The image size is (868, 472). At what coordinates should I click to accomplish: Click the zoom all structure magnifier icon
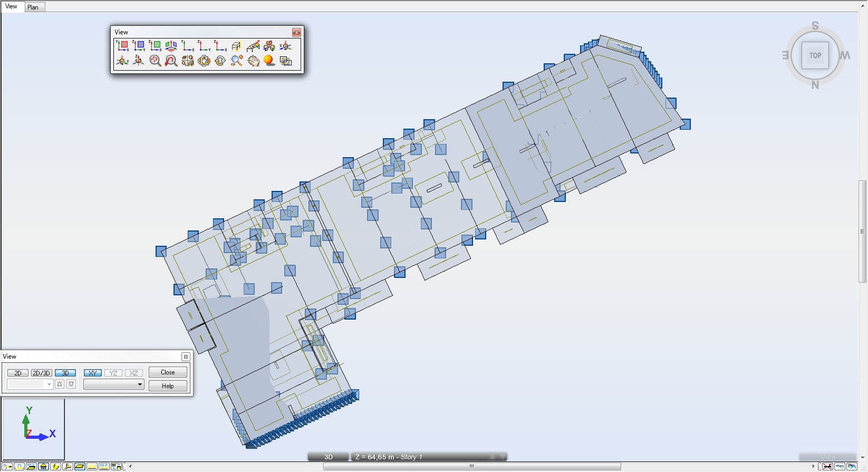click(155, 61)
